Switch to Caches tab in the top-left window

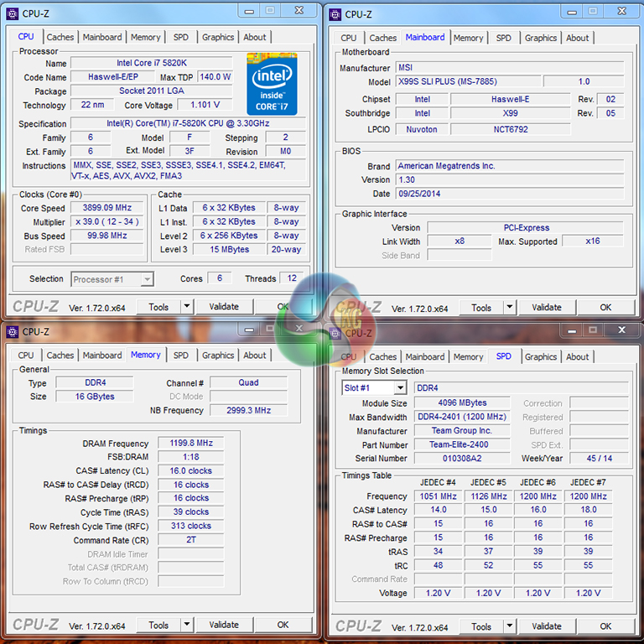60,37
